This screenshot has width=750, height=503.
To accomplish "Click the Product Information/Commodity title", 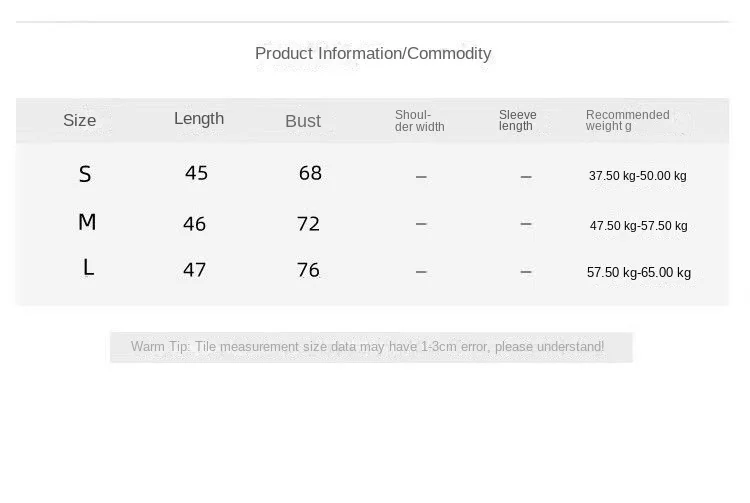I will coord(373,54).
